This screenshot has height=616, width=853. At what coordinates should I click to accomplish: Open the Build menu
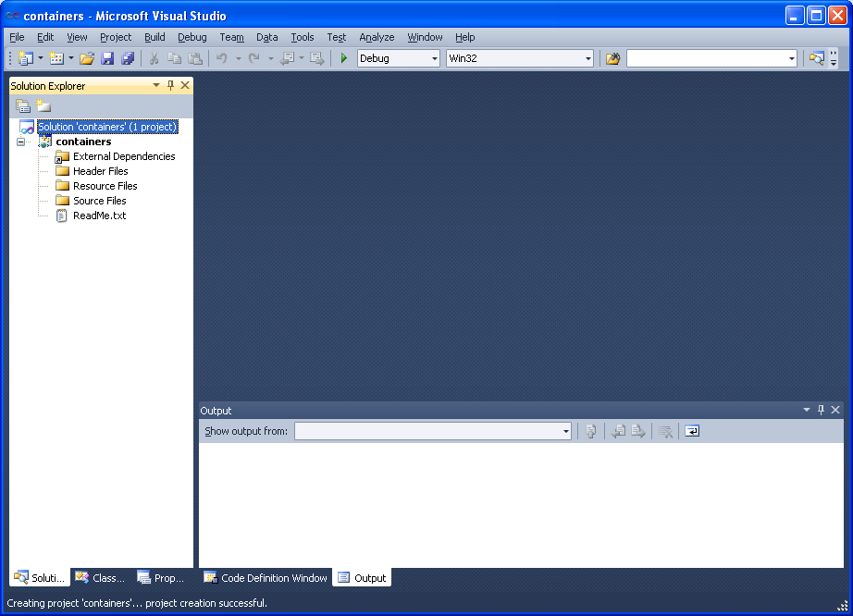pos(155,37)
